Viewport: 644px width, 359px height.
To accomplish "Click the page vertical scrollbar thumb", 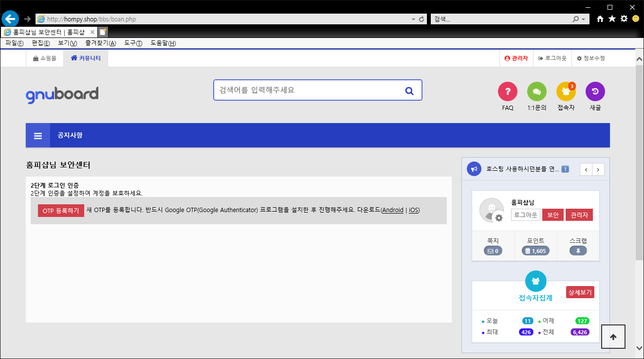I will pyautogui.click(x=639, y=161).
